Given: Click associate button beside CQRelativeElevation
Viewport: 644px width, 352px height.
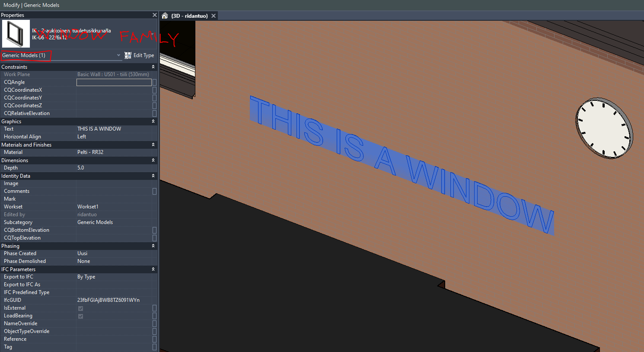Looking at the screenshot, I should tap(154, 113).
